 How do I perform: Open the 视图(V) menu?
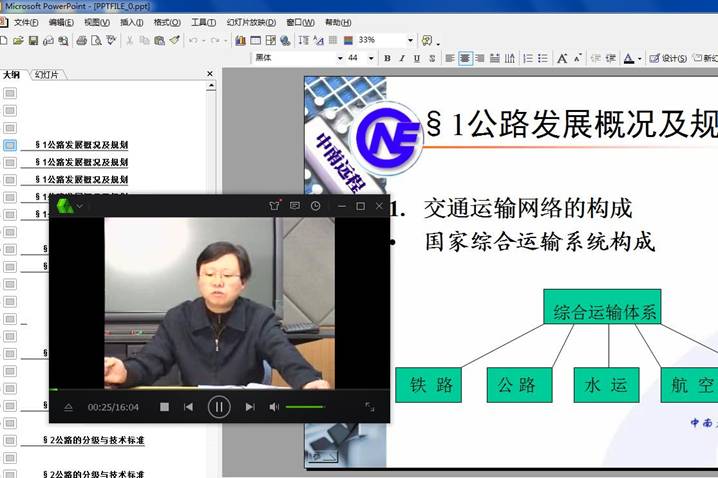(x=97, y=22)
